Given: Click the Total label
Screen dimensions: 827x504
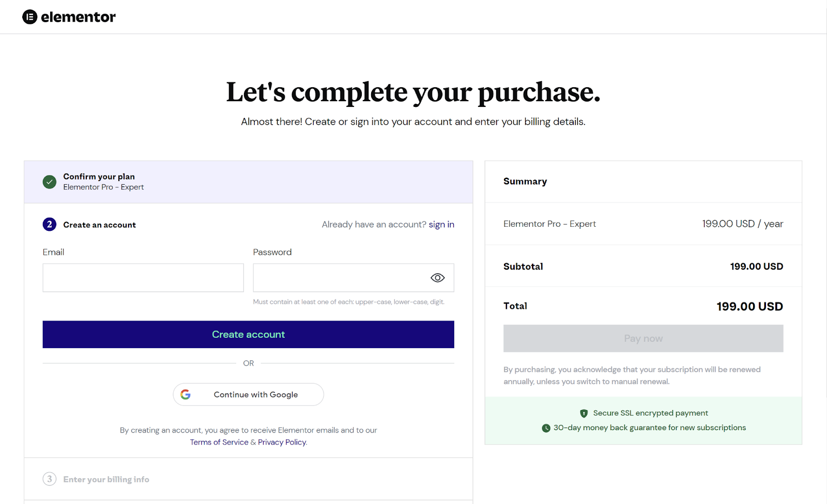Looking at the screenshot, I should pos(515,306).
